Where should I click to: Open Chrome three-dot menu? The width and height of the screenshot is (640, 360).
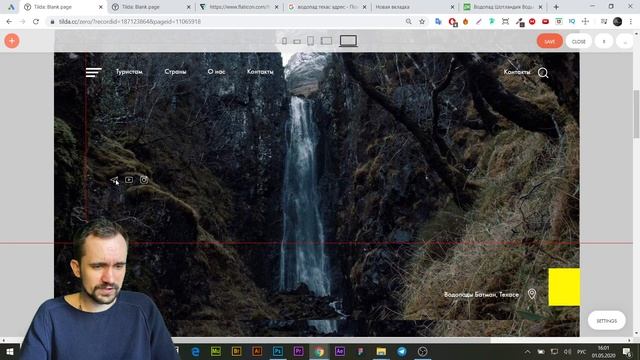[631, 22]
